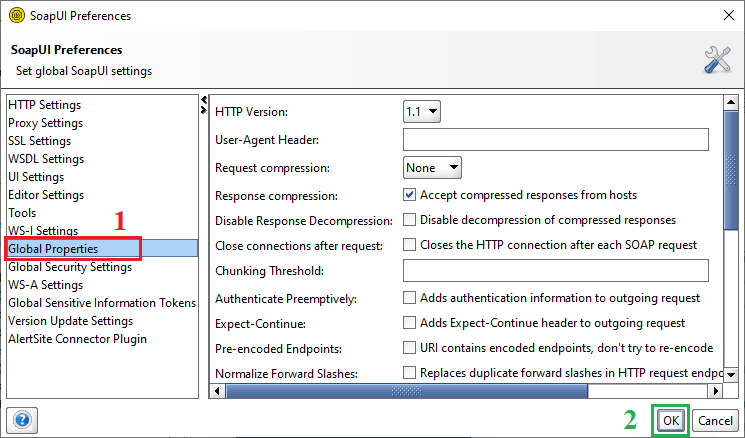Click the horizontal scrollbar thumb

407,391
